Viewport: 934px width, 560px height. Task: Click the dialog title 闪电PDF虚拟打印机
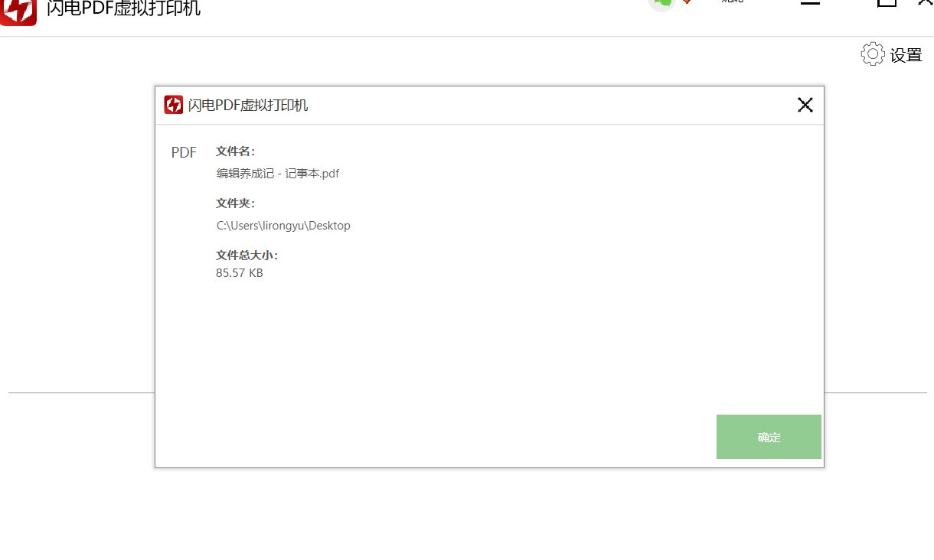247,105
